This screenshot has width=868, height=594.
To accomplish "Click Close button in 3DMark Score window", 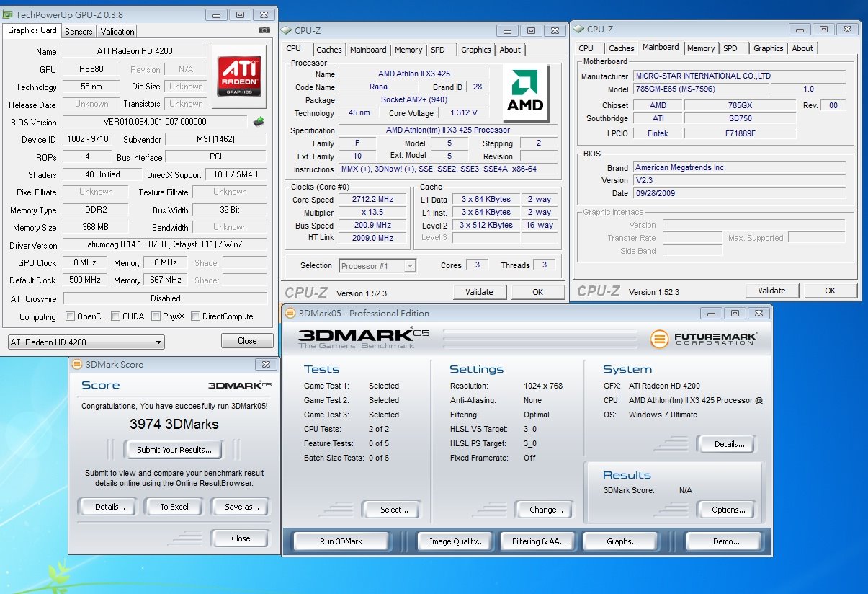I will [x=241, y=538].
